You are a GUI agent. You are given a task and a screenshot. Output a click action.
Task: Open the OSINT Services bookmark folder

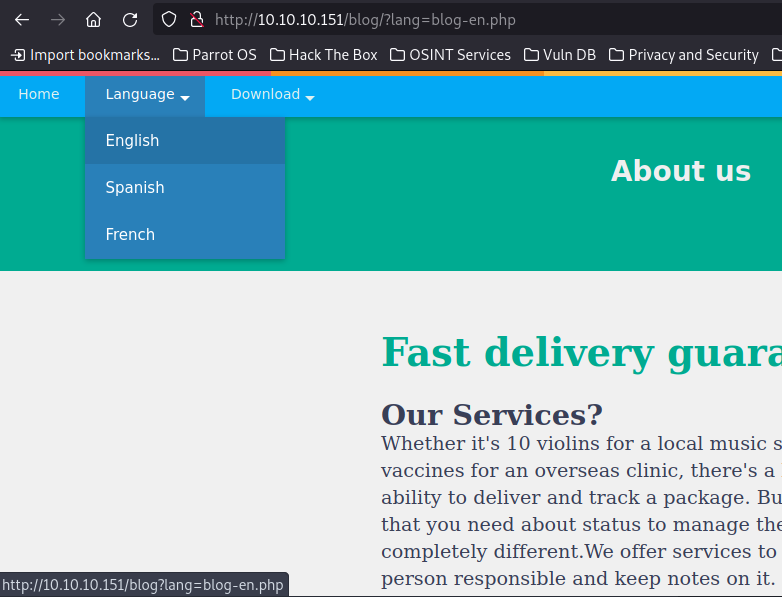tap(450, 55)
